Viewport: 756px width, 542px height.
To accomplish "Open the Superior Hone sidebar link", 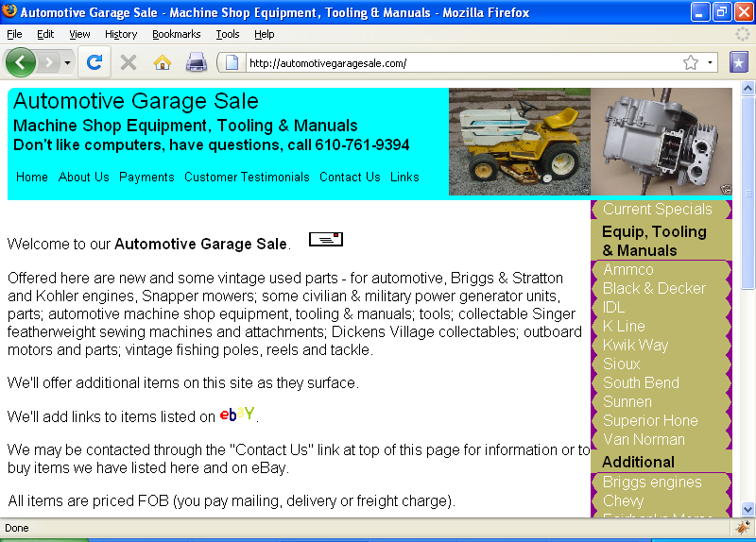I will (650, 420).
